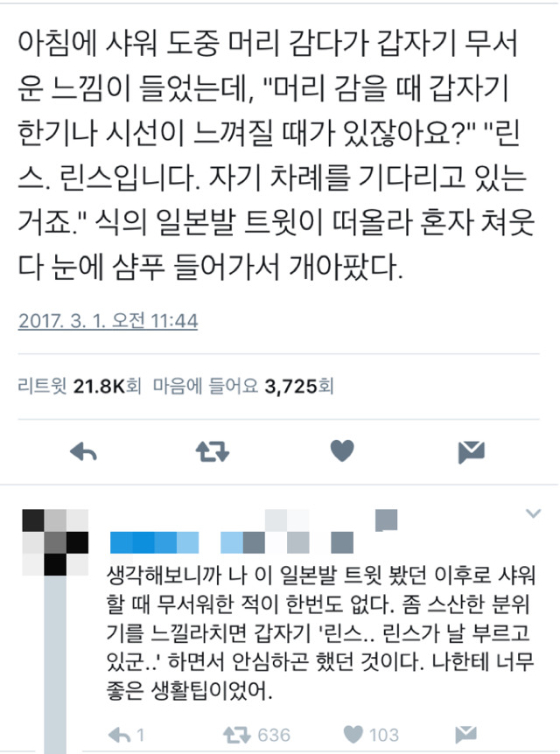
Task: Like the main tweet with heart icon
Action: pyautogui.click(x=342, y=451)
